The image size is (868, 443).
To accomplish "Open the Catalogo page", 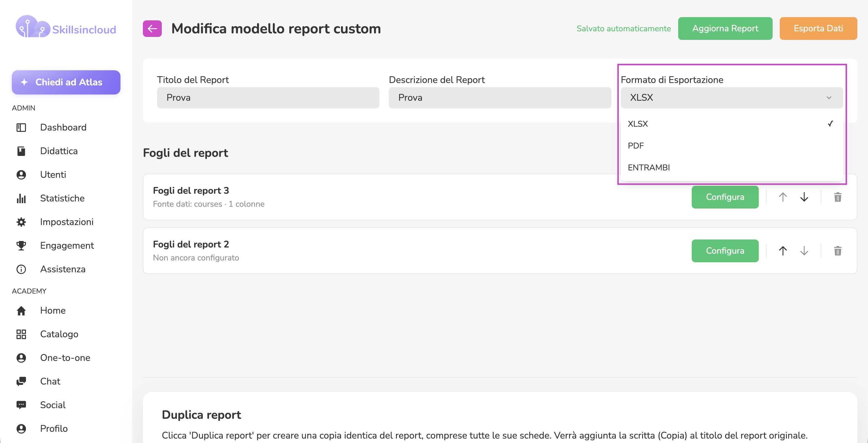I will [x=59, y=334].
